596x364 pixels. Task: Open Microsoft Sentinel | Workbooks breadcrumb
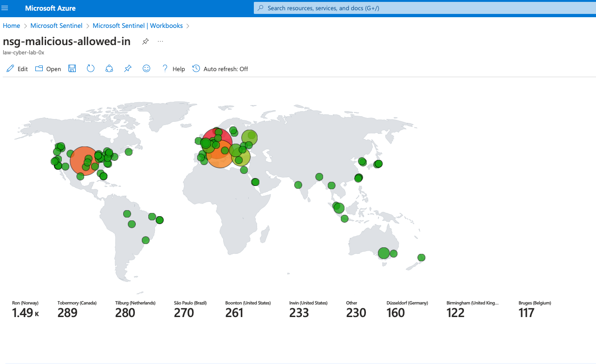(138, 26)
